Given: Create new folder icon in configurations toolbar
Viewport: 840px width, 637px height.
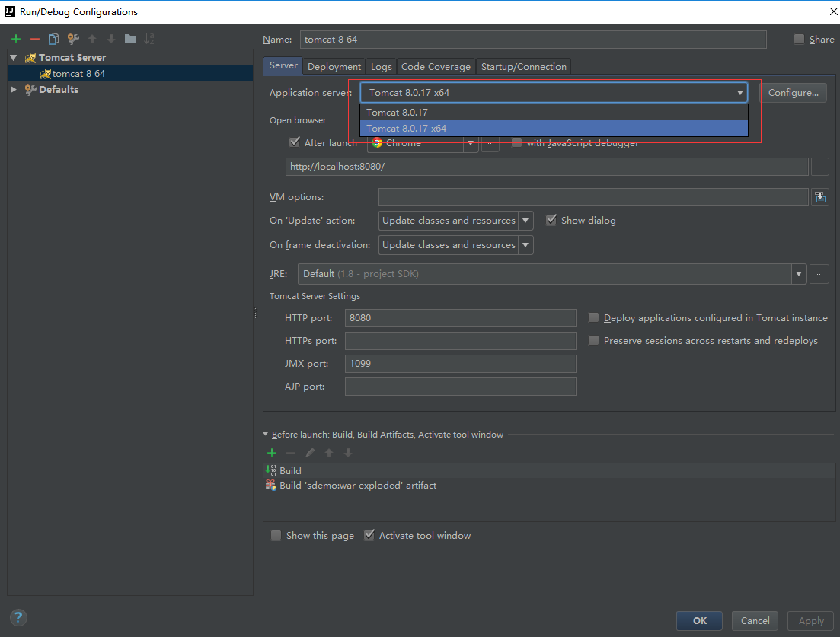Looking at the screenshot, I should point(129,39).
